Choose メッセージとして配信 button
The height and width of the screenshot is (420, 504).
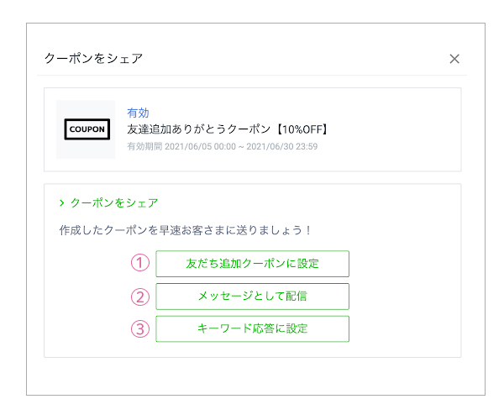[x=252, y=296]
